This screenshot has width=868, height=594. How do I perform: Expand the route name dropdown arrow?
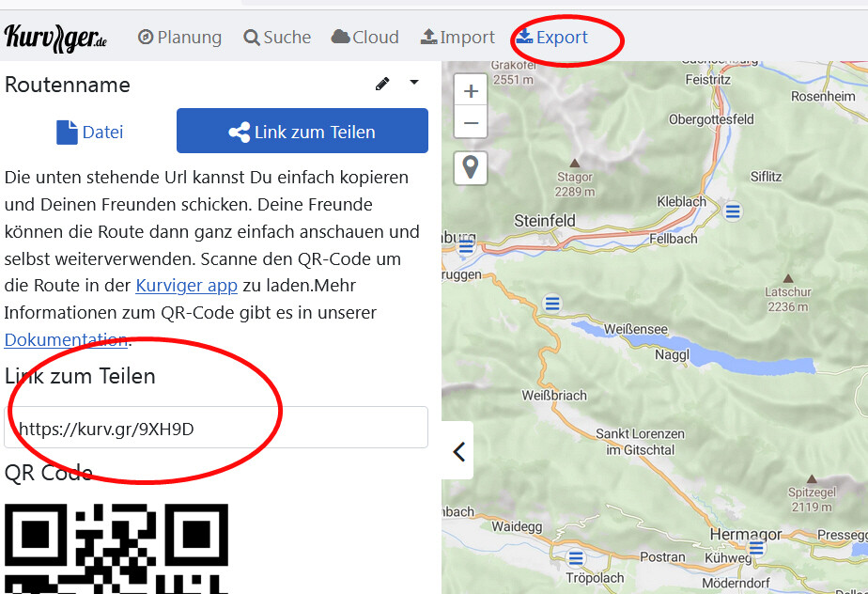(414, 83)
